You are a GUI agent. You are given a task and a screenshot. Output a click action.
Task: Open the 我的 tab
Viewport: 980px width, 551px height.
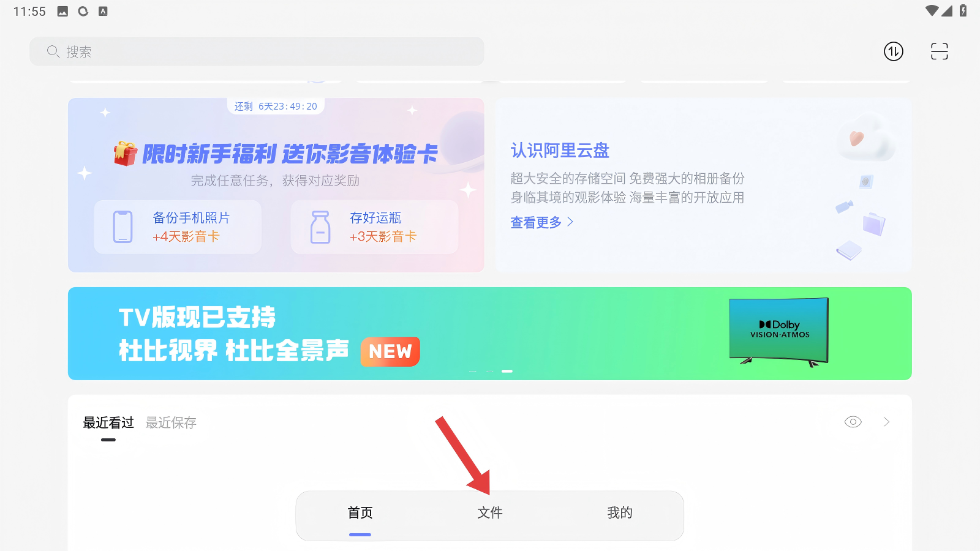620,513
